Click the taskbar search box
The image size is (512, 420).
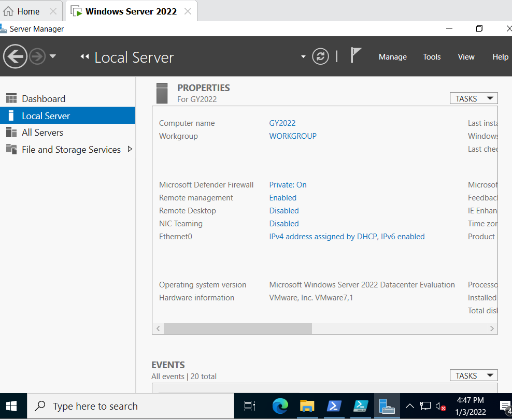pyautogui.click(x=131, y=407)
